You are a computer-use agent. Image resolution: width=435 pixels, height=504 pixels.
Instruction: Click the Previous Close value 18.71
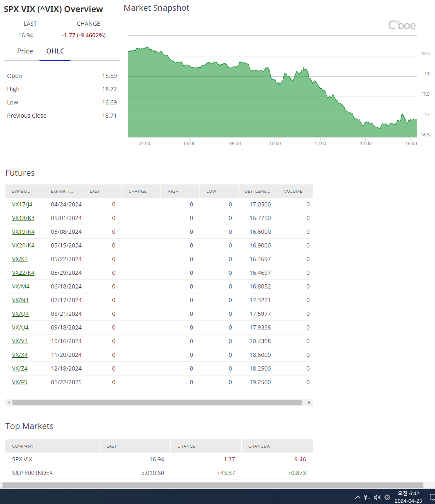(x=109, y=116)
